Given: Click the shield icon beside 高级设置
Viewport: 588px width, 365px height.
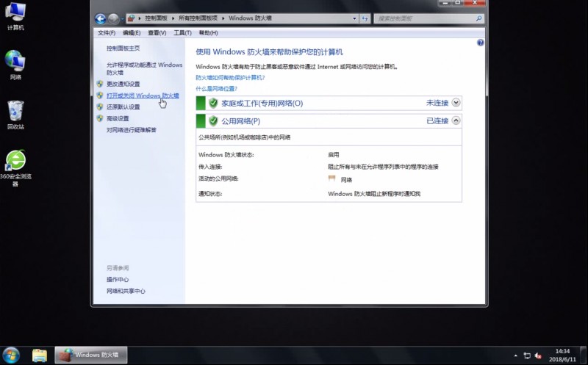Looking at the screenshot, I should (x=100, y=118).
